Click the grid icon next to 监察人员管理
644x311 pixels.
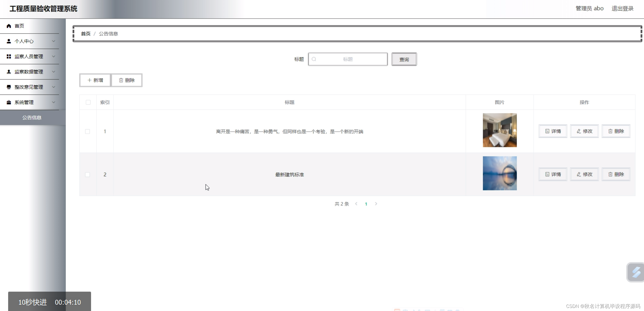[x=9, y=57]
